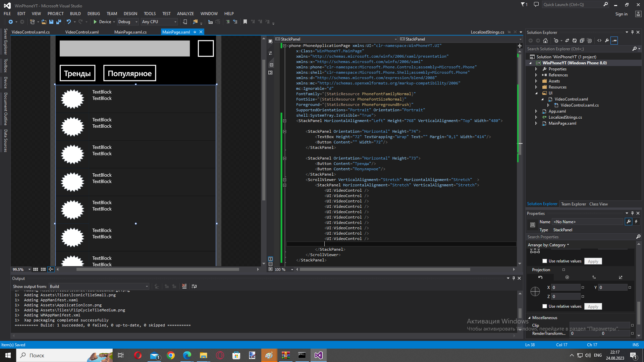The height and width of the screenshot is (362, 644).
Task: Click the Save icon in the toolbar
Action: click(51, 22)
